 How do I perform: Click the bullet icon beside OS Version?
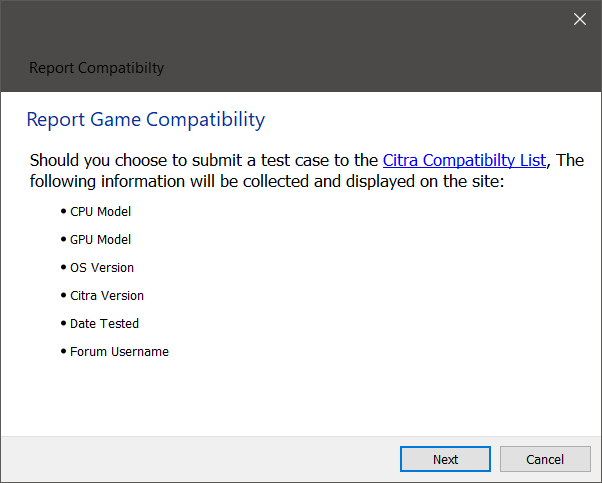point(64,267)
